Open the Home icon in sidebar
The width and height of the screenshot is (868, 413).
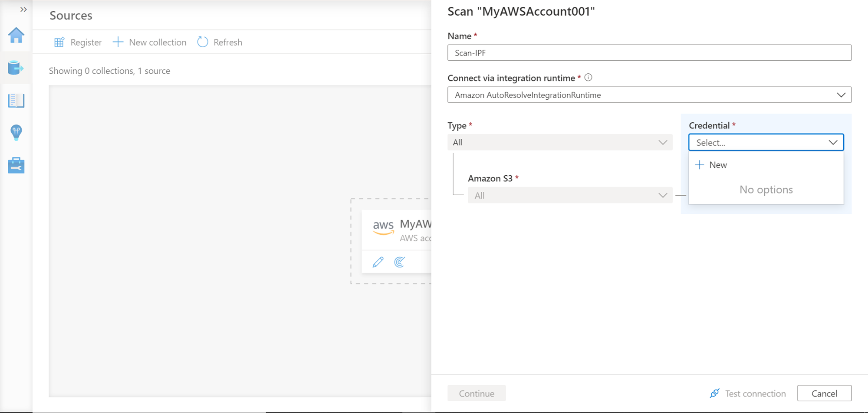coord(16,36)
